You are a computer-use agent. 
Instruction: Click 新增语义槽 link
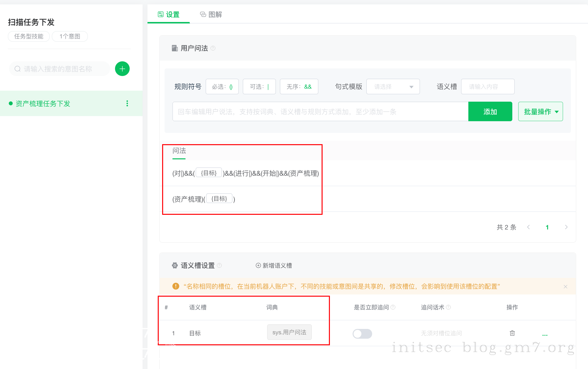[x=274, y=265]
